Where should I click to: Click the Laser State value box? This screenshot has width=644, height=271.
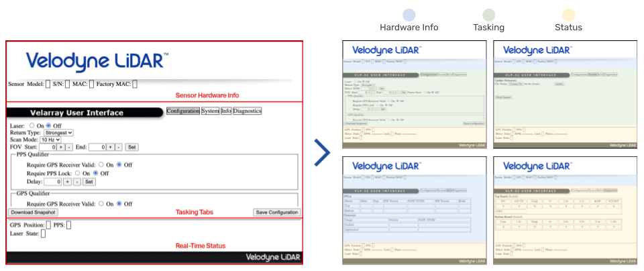click(x=43, y=233)
